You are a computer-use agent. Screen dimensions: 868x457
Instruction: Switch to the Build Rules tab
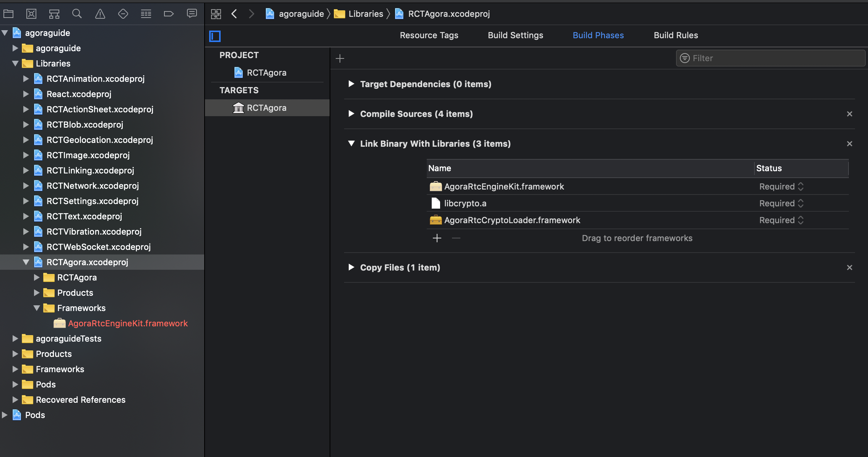coord(676,35)
